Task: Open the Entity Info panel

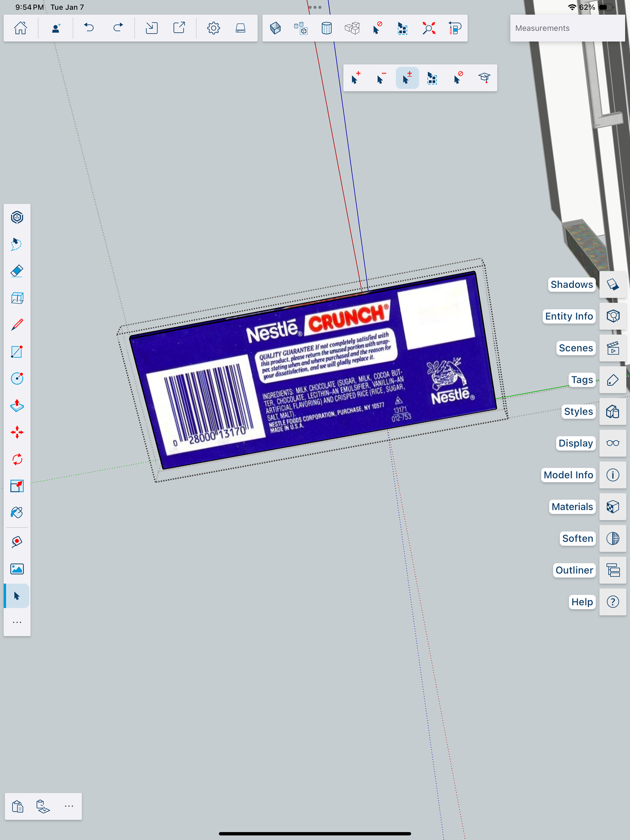Action: (613, 316)
